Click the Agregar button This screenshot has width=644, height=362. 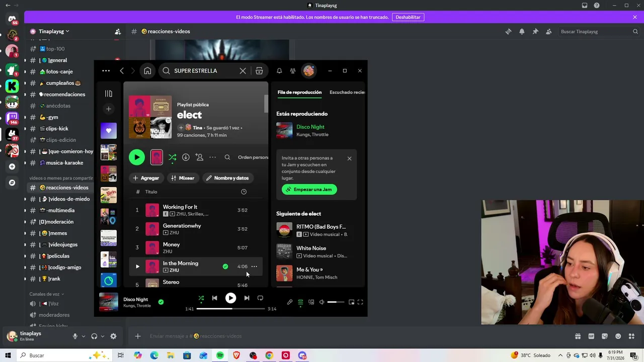pos(146,178)
